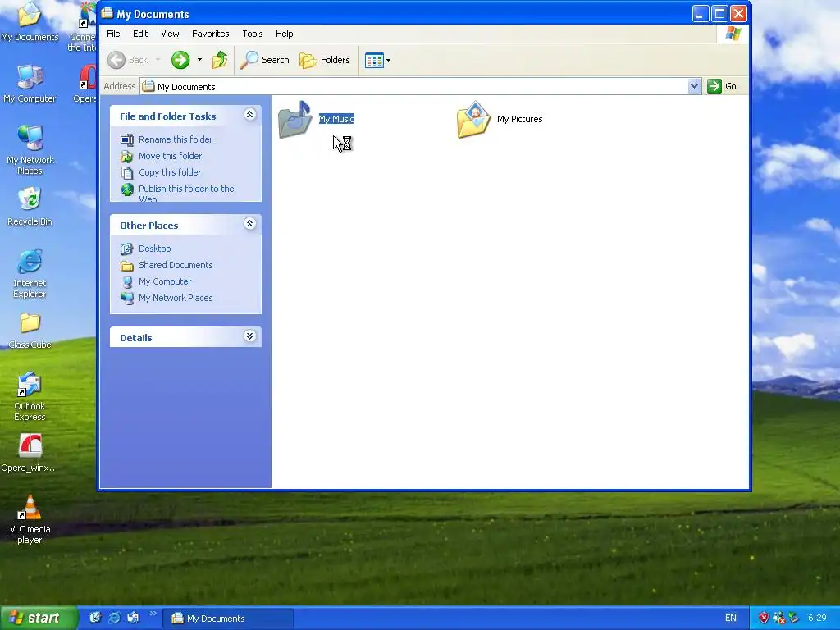The height and width of the screenshot is (630, 840).
Task: Select My Network Places desktop icon
Action: 30,150
